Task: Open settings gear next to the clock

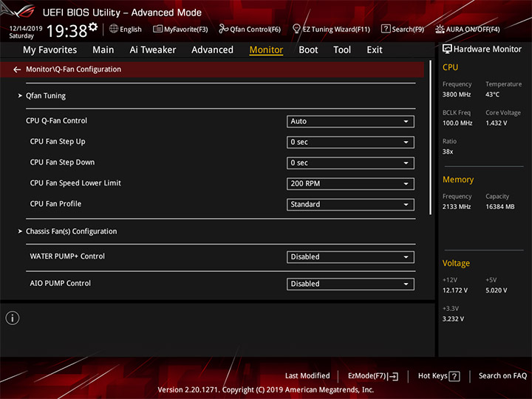Action: [93, 27]
